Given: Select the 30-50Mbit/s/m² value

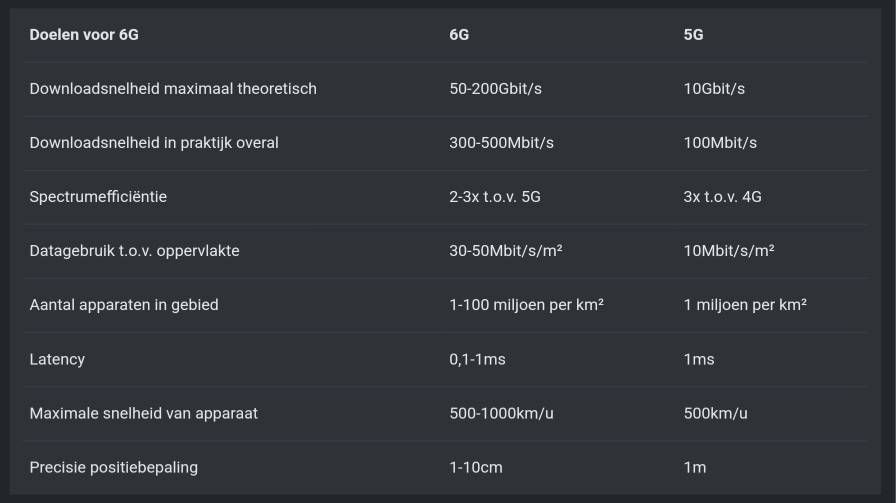Looking at the screenshot, I should (505, 251).
